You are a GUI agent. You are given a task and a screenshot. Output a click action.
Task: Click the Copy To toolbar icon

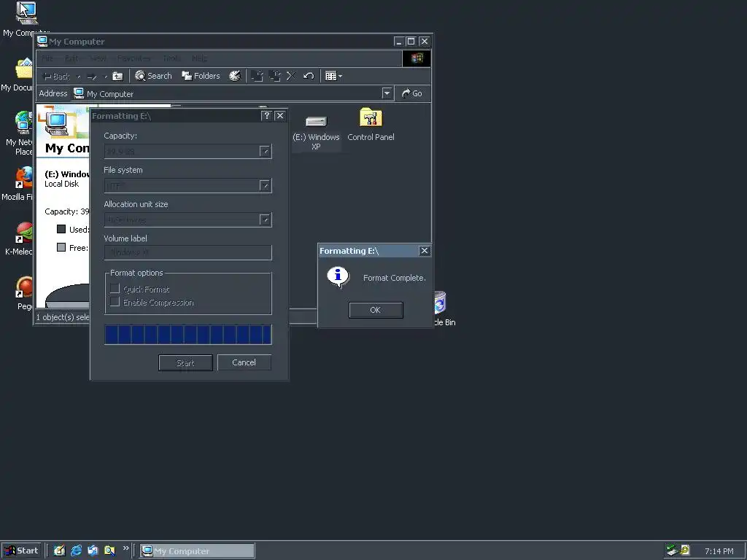(x=274, y=76)
